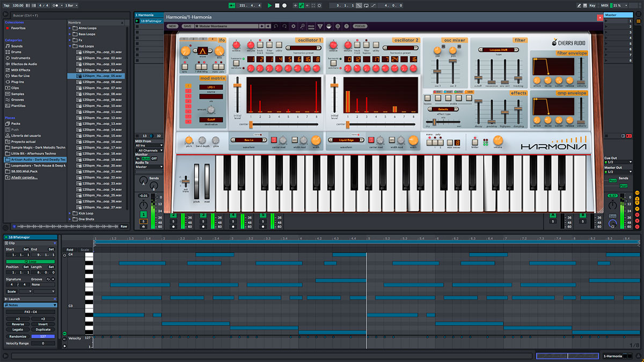Click Harmonia magnifier zoom icon

[x=302, y=26]
